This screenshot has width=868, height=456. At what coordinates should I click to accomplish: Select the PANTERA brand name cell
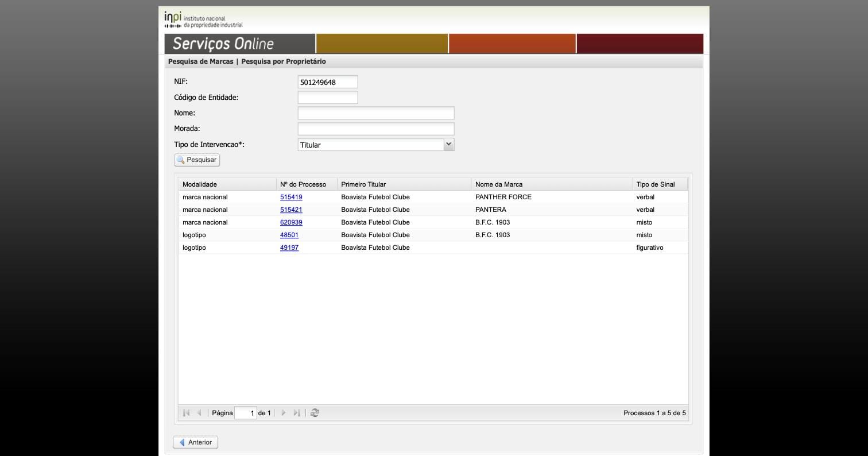[x=552, y=210]
